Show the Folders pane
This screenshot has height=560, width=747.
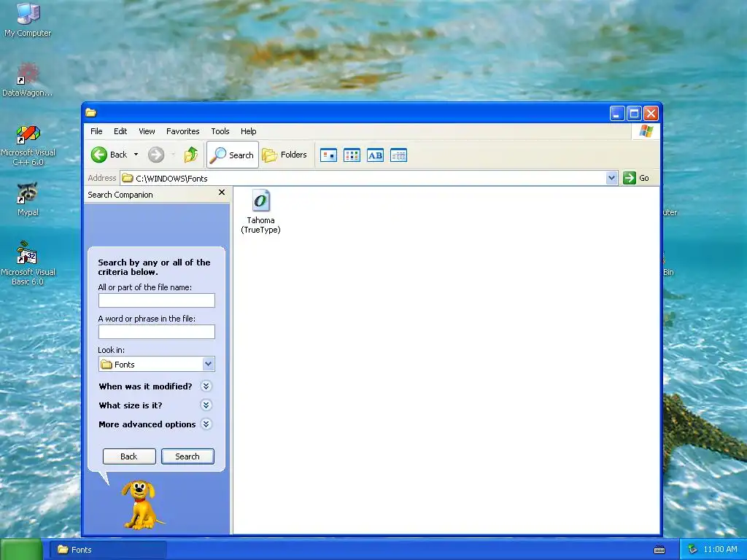click(x=285, y=155)
